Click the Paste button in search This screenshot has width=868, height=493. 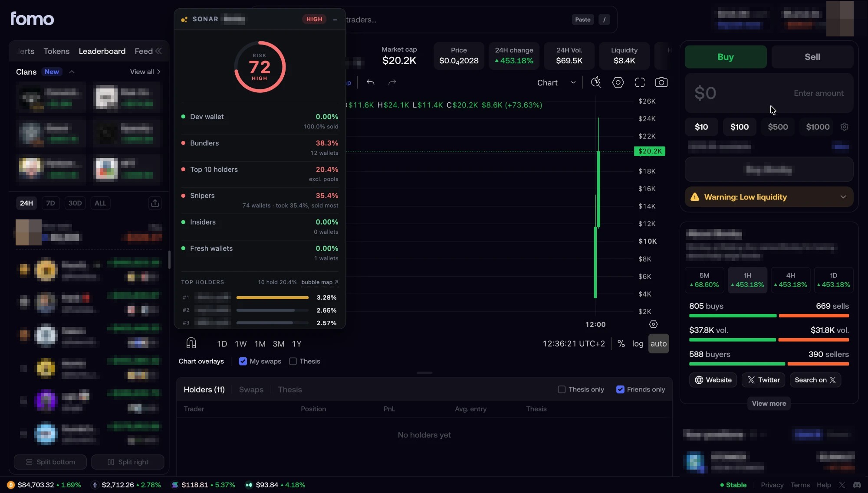click(x=583, y=20)
